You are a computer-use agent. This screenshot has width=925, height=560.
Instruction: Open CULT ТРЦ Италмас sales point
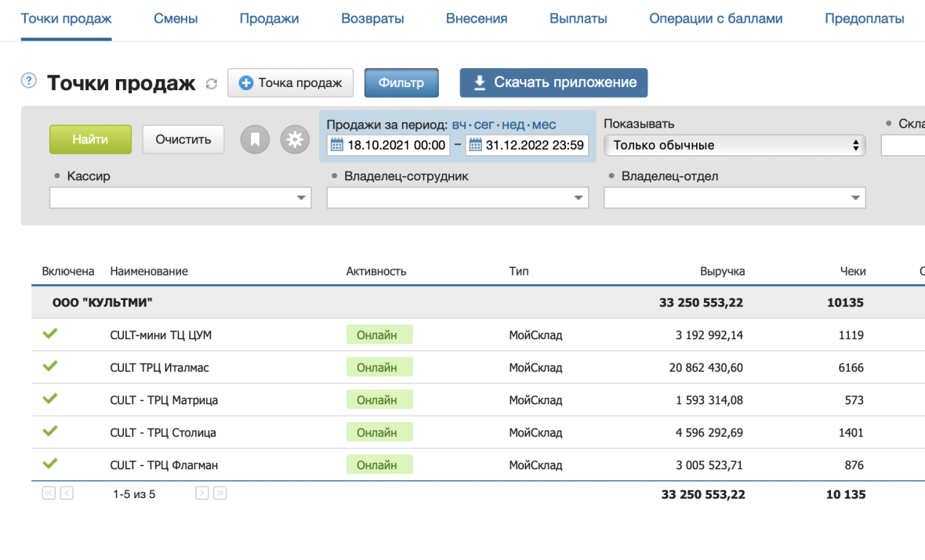(159, 368)
